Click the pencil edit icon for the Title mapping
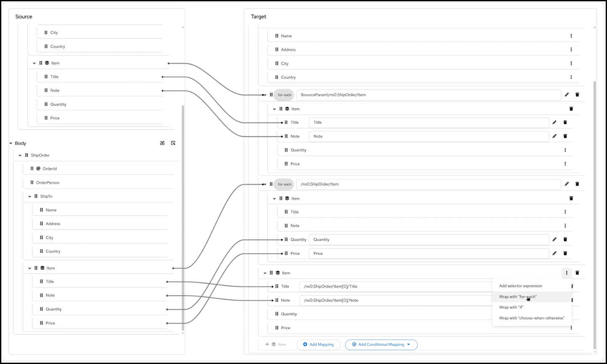The width and height of the screenshot is (607, 364). pos(554,122)
